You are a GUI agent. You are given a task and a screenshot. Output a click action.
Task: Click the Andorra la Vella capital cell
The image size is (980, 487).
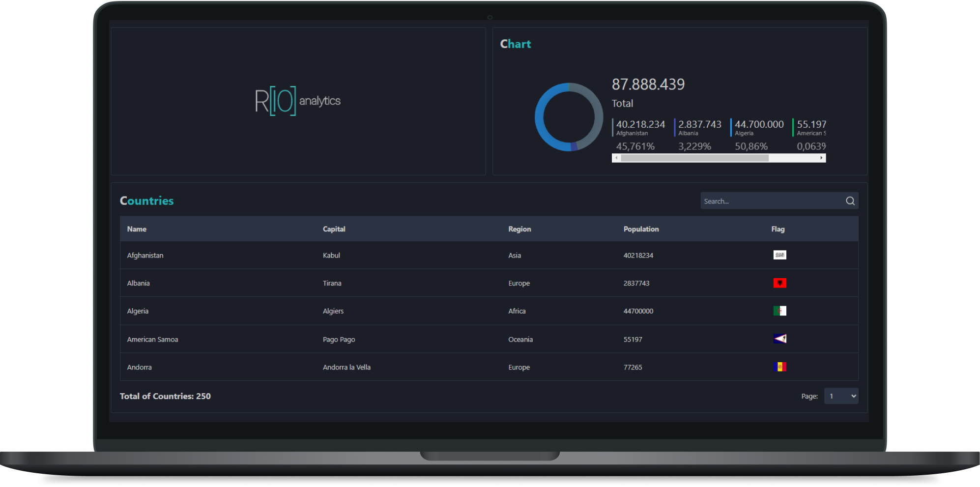pyautogui.click(x=346, y=368)
